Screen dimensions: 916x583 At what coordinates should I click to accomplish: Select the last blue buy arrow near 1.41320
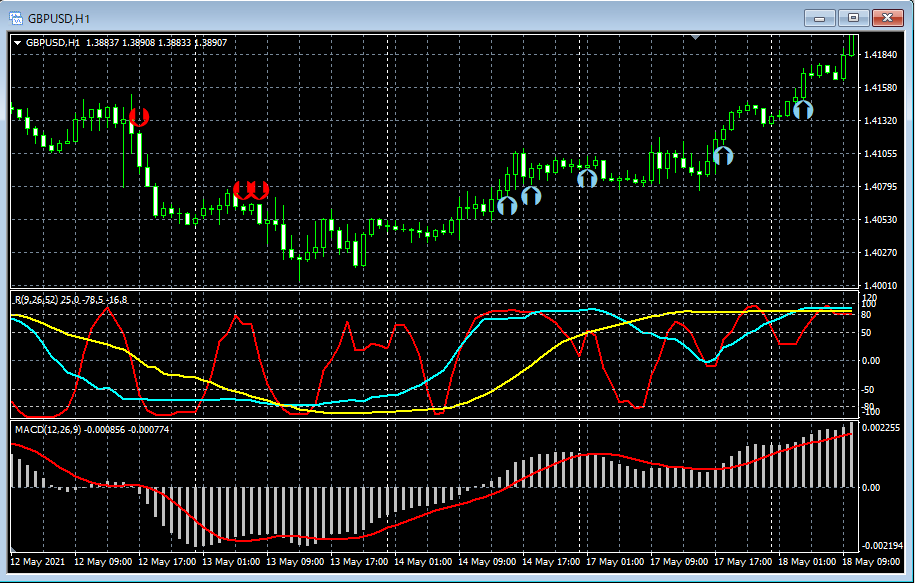pyautogui.click(x=803, y=109)
